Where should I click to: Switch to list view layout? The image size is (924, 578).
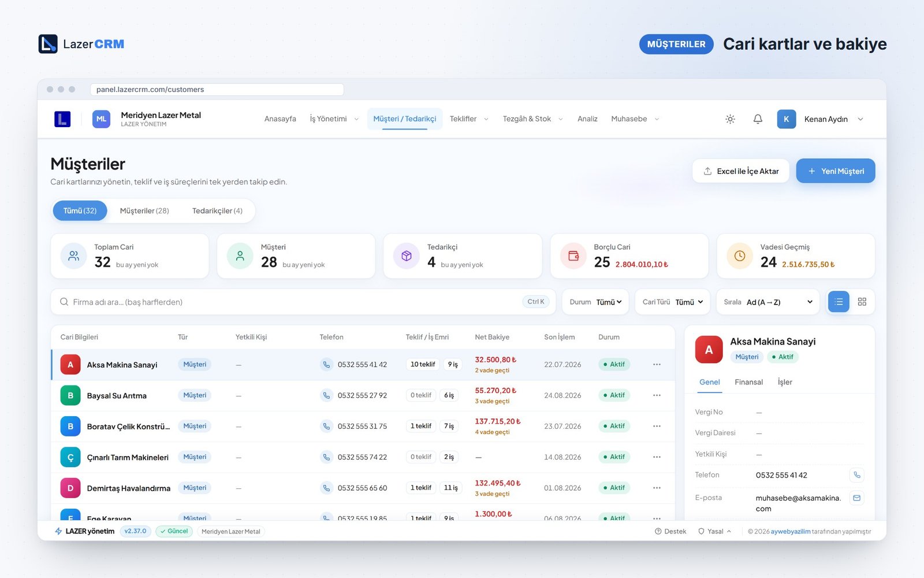[839, 302]
